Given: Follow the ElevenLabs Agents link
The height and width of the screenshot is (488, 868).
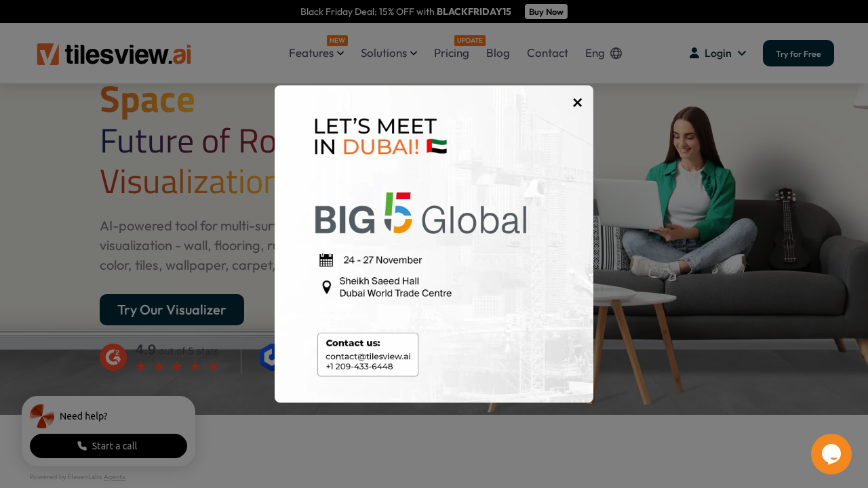Looking at the screenshot, I should [115, 477].
